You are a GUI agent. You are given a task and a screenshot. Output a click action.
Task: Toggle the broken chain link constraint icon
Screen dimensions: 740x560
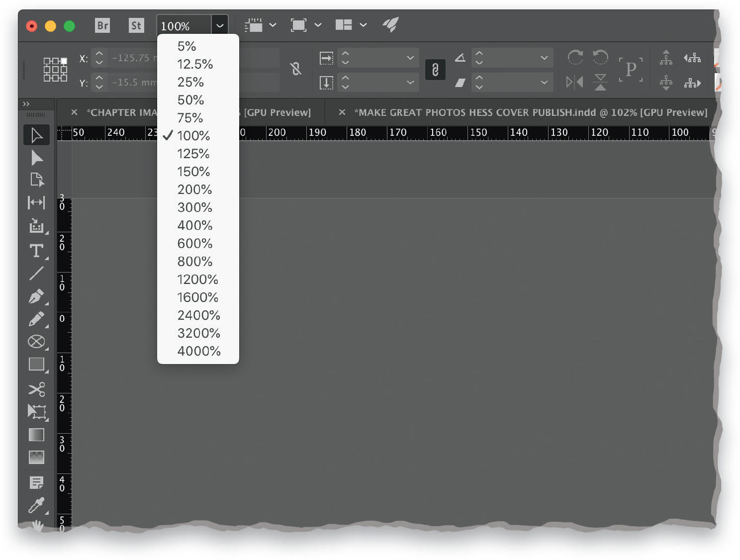(x=296, y=69)
